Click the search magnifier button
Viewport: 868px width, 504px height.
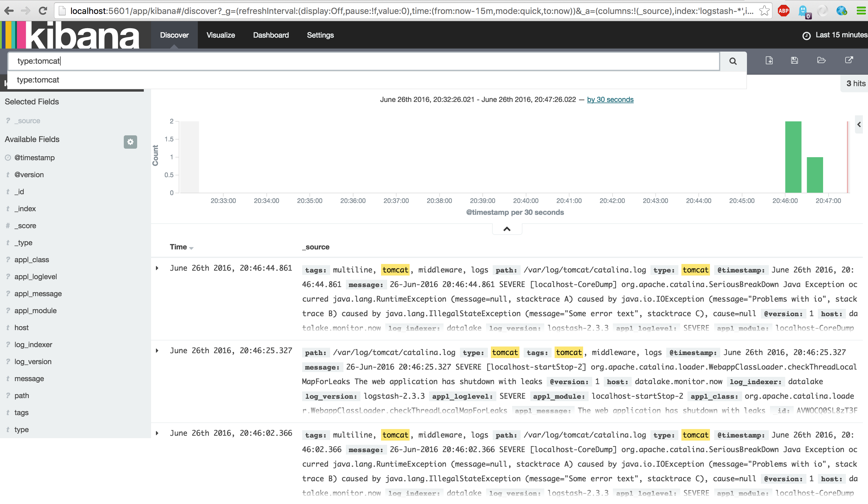click(x=733, y=61)
